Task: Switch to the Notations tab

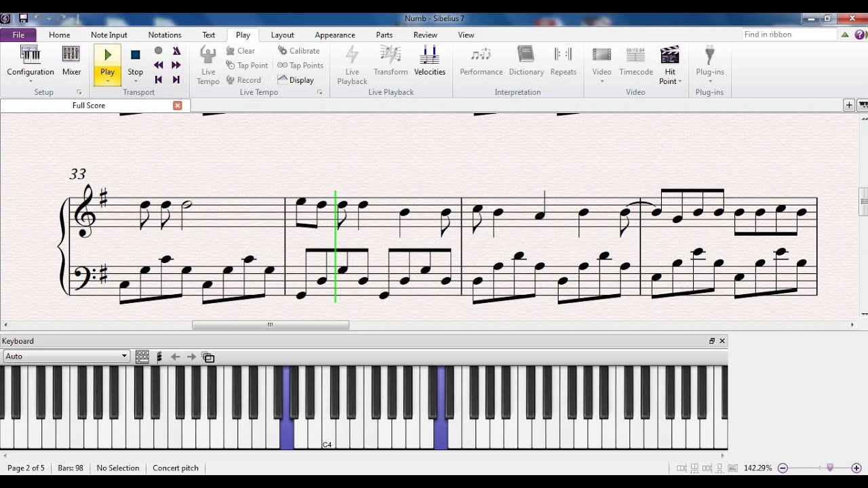Action: click(x=165, y=35)
